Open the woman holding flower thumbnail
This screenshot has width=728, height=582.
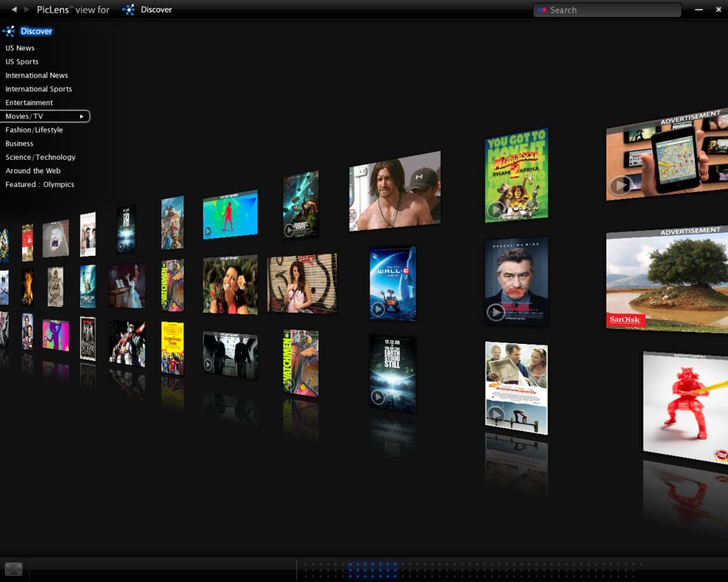pos(230,284)
